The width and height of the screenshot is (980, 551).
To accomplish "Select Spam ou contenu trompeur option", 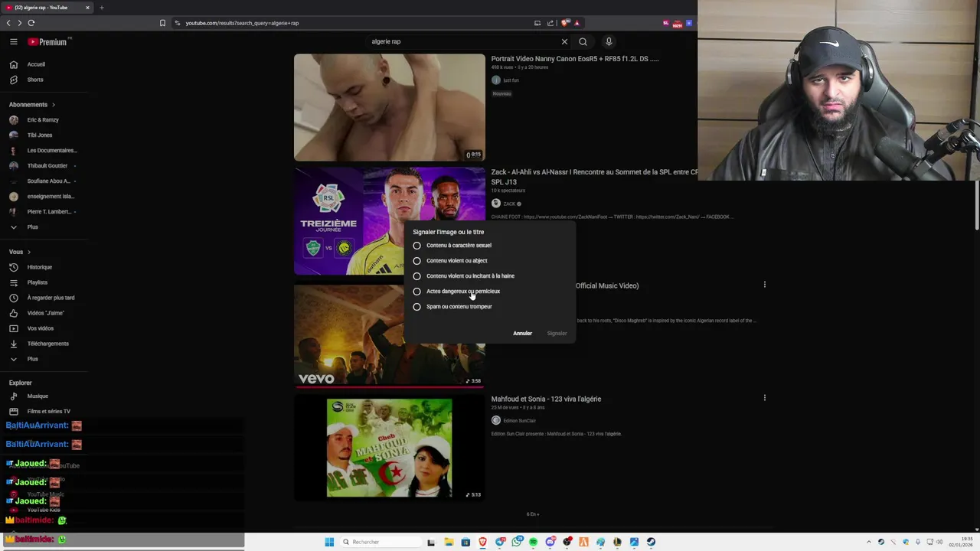I will (x=452, y=307).
